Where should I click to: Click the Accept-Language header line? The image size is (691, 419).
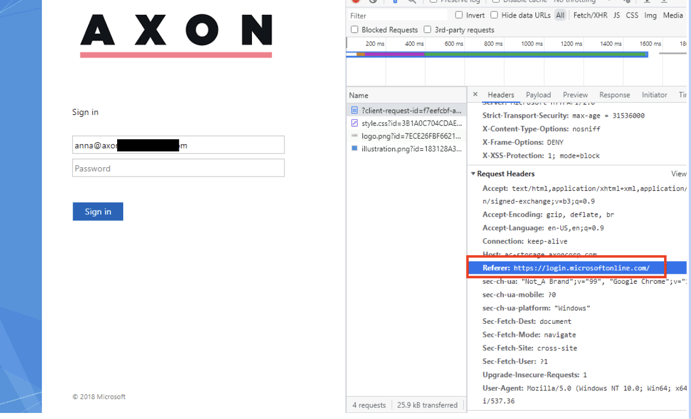[543, 227]
